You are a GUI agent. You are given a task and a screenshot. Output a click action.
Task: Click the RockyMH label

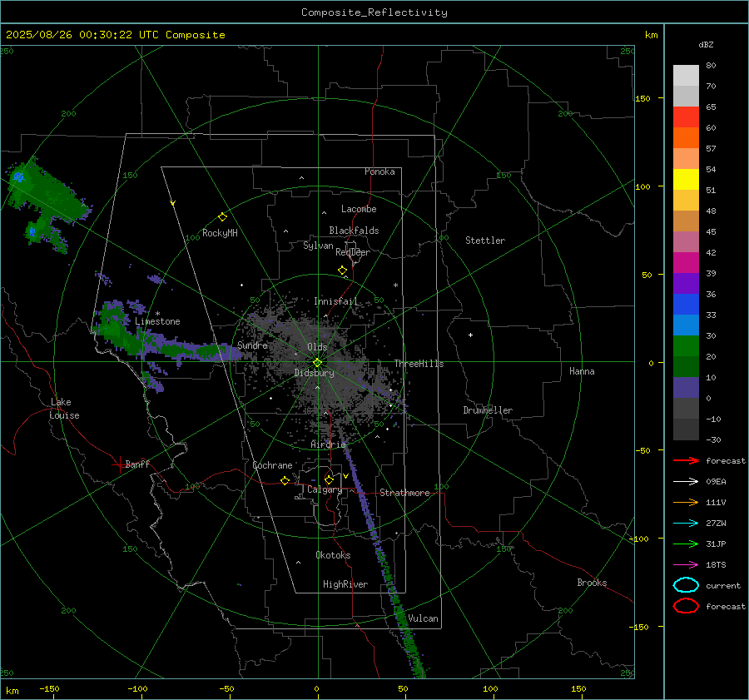pos(220,233)
